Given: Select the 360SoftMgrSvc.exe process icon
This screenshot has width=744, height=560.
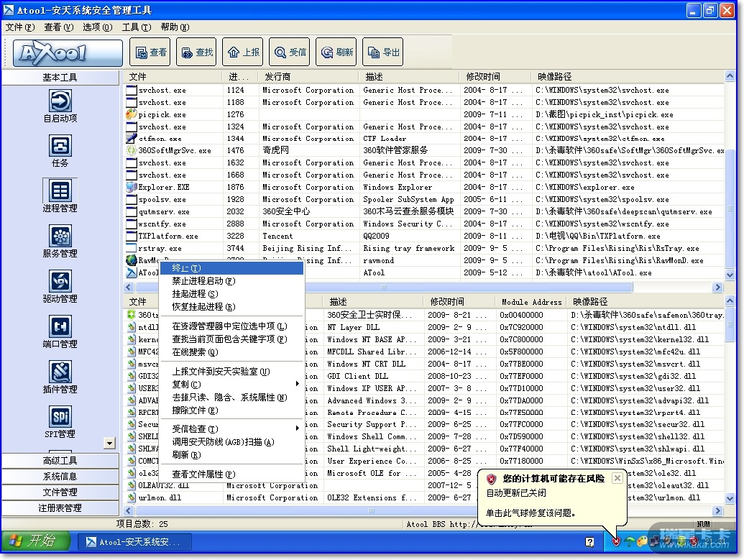Looking at the screenshot, I should point(131,150).
